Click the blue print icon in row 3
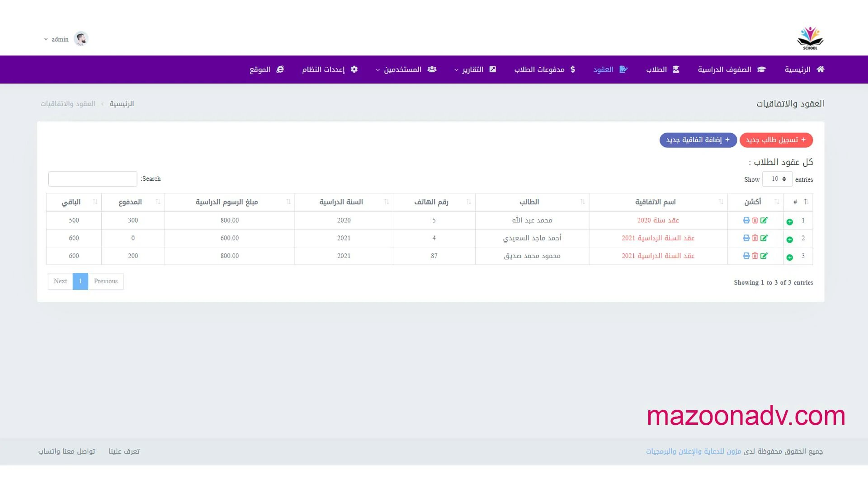 coord(746,256)
